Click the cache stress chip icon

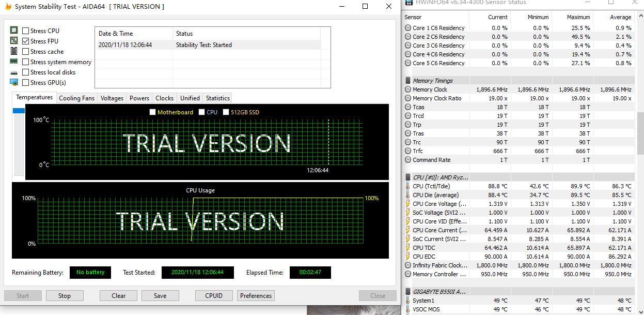[x=14, y=51]
